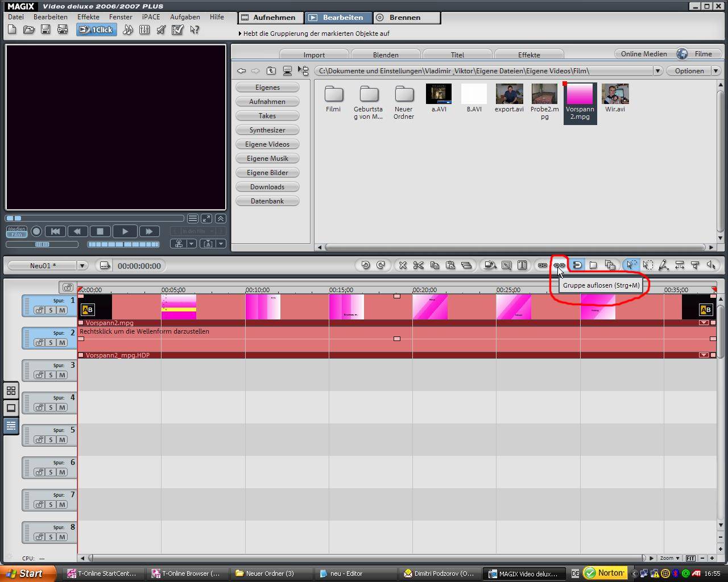Save the project with the floppy disk icon

(45, 30)
